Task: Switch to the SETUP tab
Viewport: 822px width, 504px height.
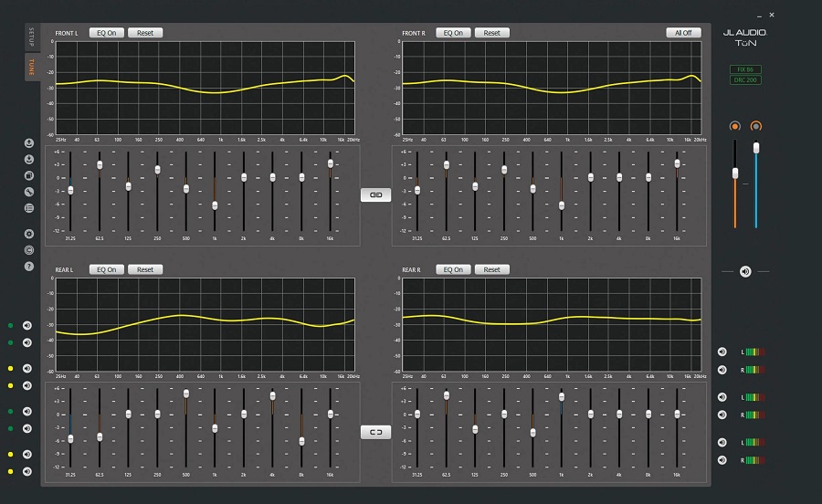Action: (x=31, y=38)
